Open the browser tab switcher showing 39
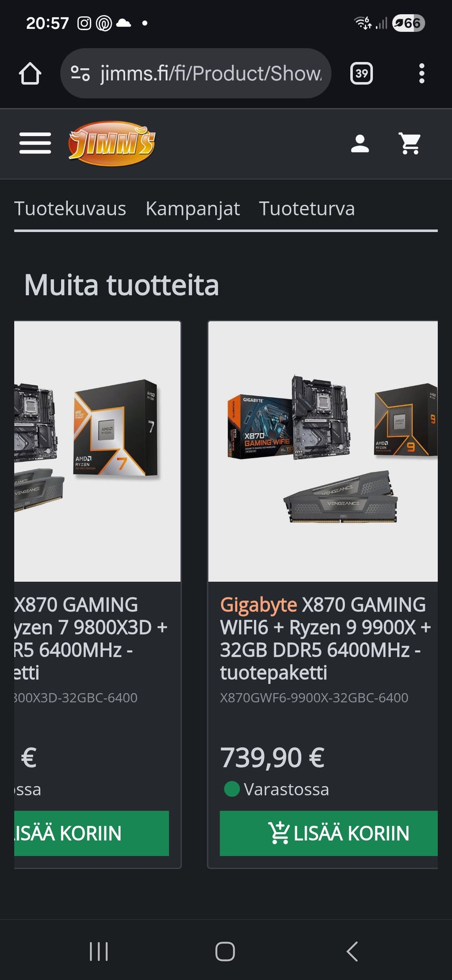This screenshot has width=452, height=980. tap(362, 73)
